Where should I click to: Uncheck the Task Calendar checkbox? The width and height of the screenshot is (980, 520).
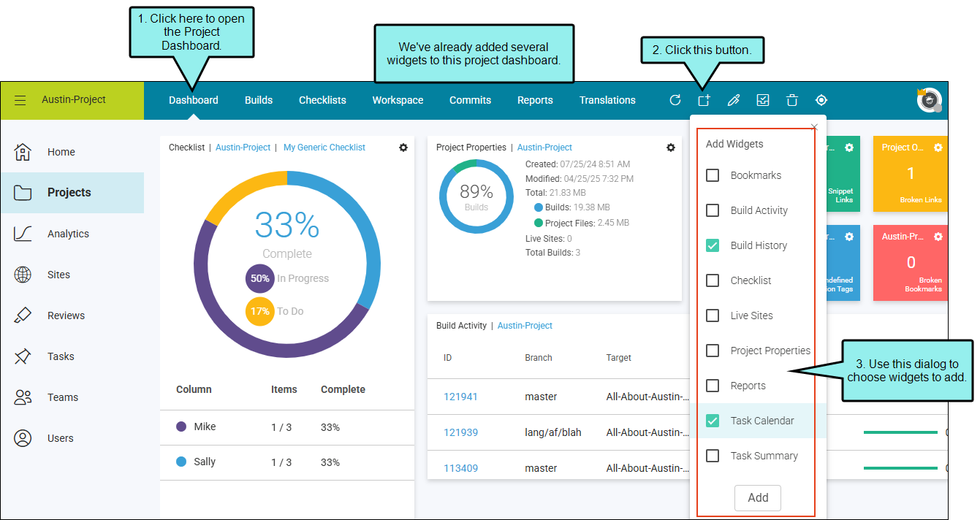[713, 421]
